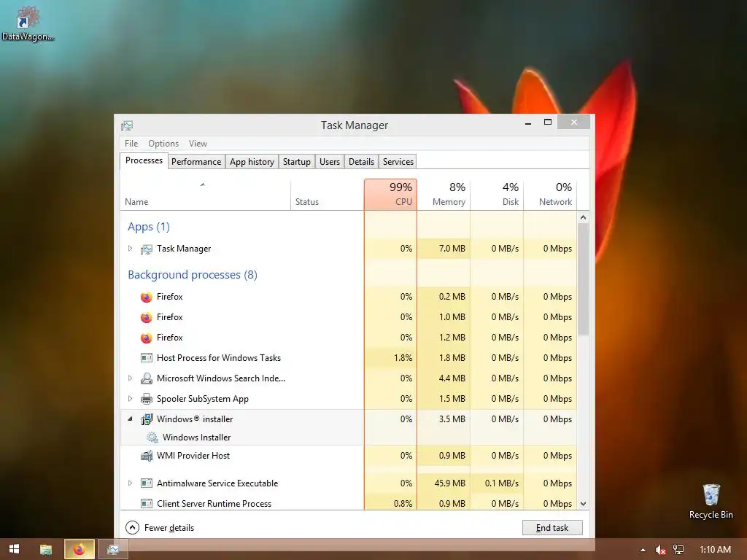Click the Fewer details circle arrow

coord(132,528)
